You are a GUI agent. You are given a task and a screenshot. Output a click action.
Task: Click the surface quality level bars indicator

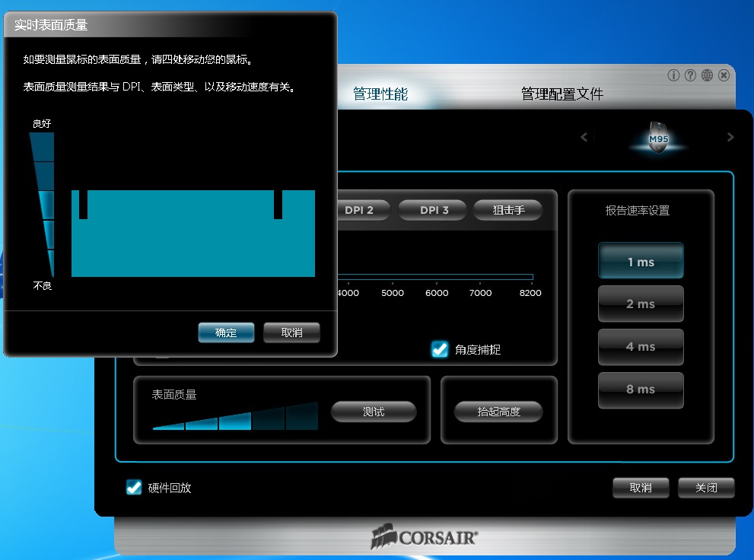(235, 415)
